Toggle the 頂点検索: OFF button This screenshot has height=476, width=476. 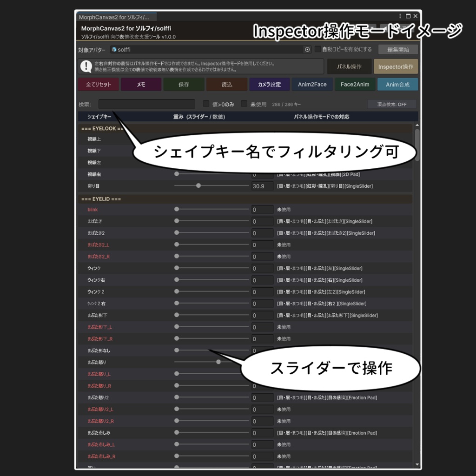391,104
